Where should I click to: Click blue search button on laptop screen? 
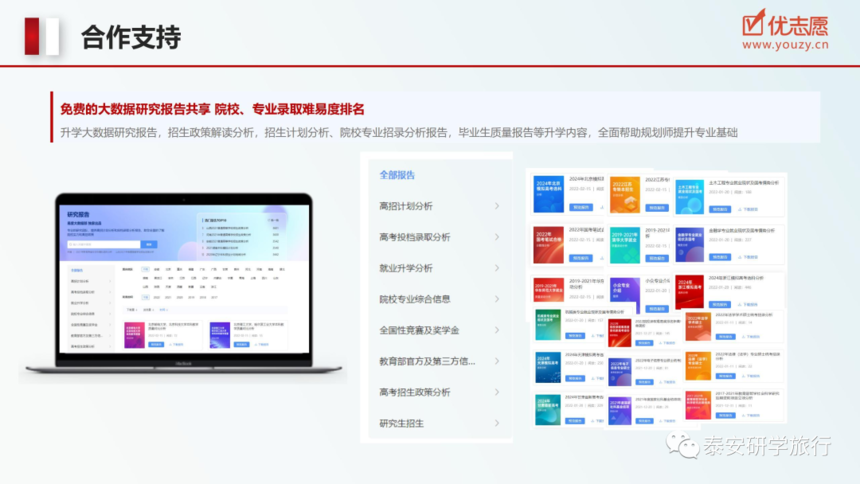click(149, 244)
